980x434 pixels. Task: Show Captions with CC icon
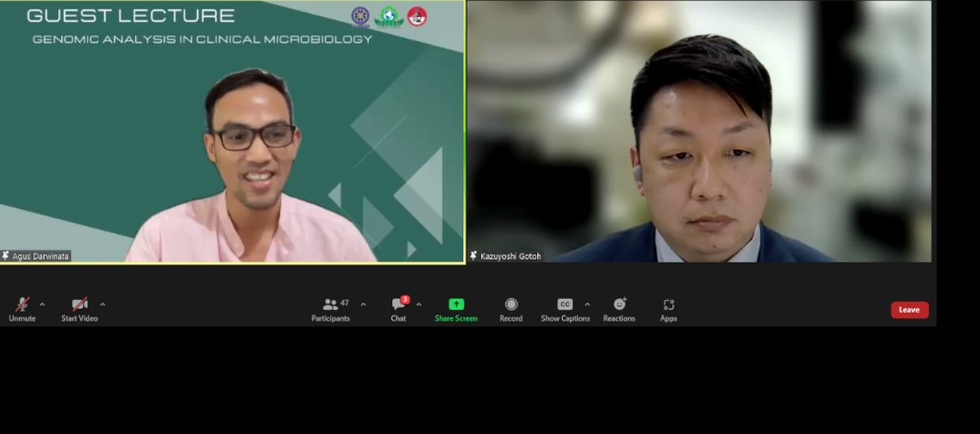click(x=565, y=305)
